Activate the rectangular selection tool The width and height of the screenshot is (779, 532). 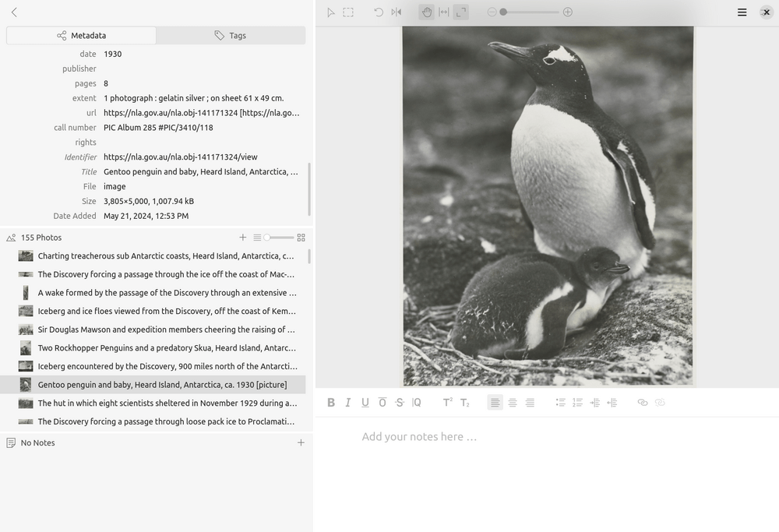tap(348, 12)
